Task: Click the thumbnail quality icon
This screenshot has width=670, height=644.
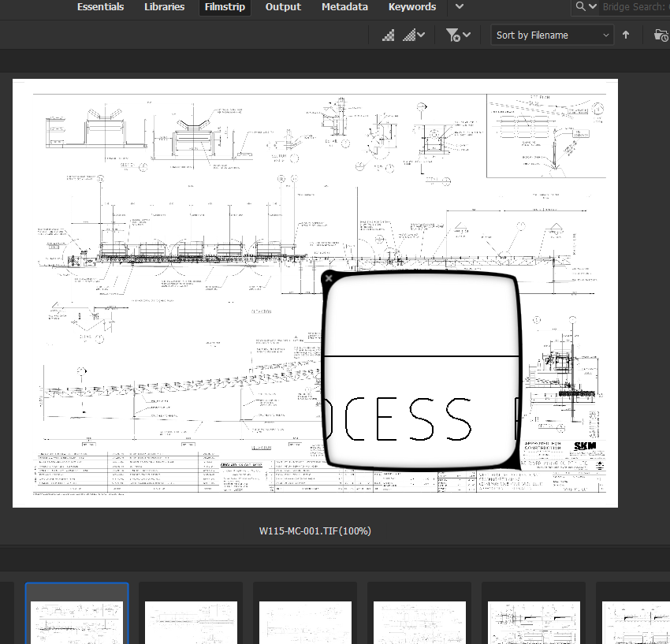Action: [x=388, y=35]
